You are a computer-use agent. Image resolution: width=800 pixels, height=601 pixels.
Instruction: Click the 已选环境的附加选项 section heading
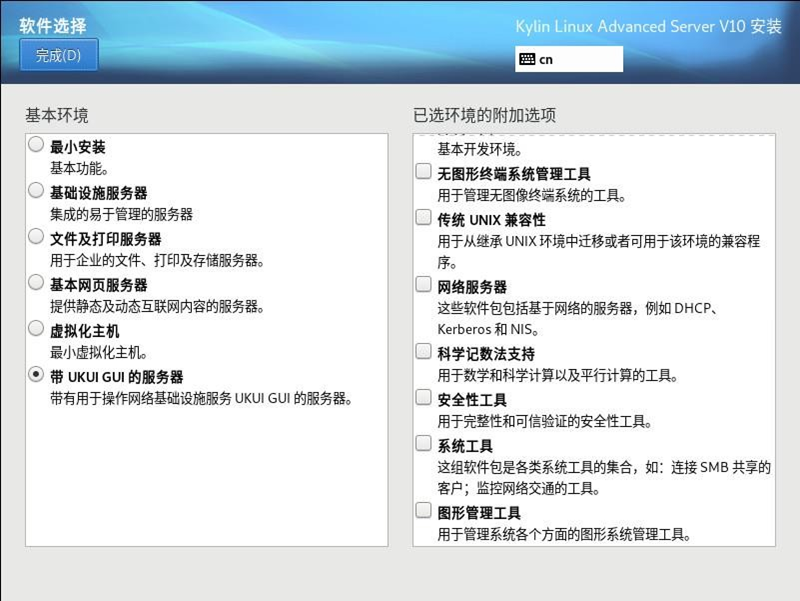(485, 115)
